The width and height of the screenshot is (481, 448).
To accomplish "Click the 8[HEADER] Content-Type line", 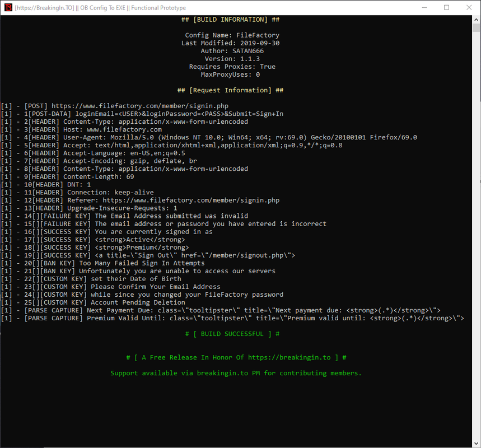I will pos(124,169).
